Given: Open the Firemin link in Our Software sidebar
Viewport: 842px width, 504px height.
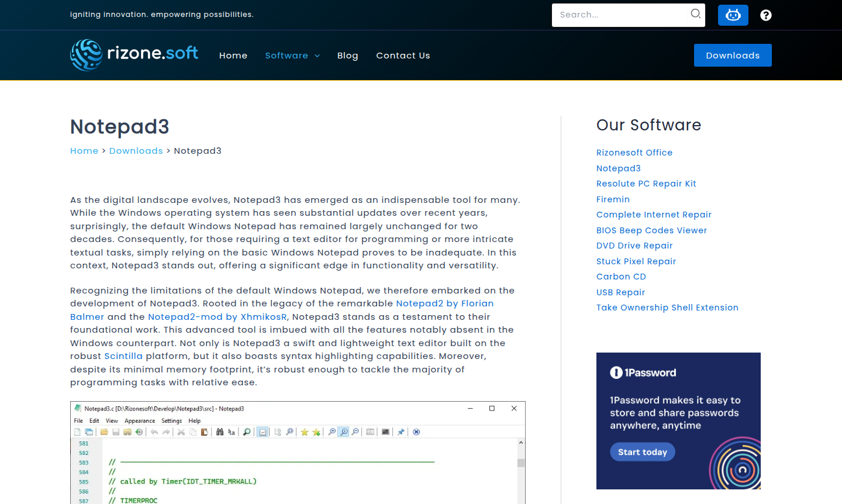Looking at the screenshot, I should click(613, 199).
